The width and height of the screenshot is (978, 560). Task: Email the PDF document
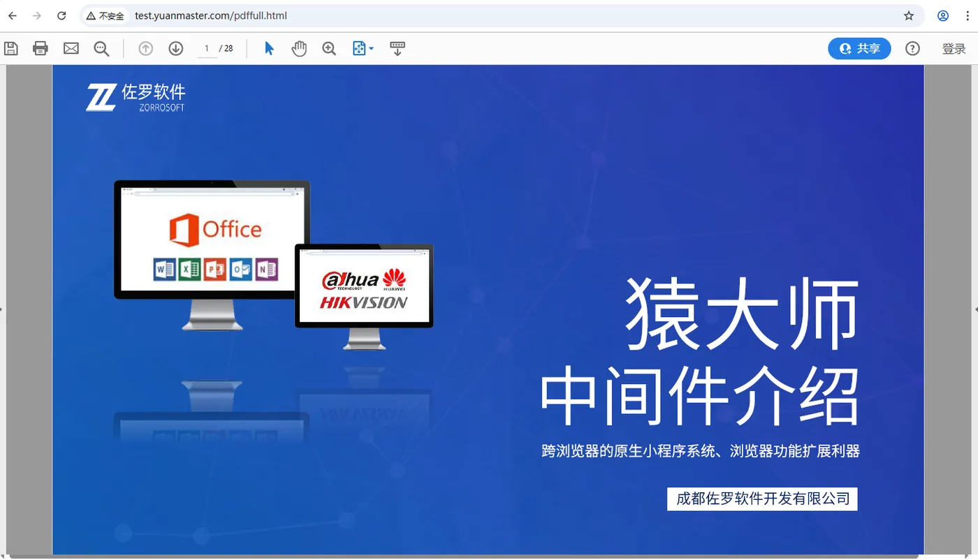(71, 48)
